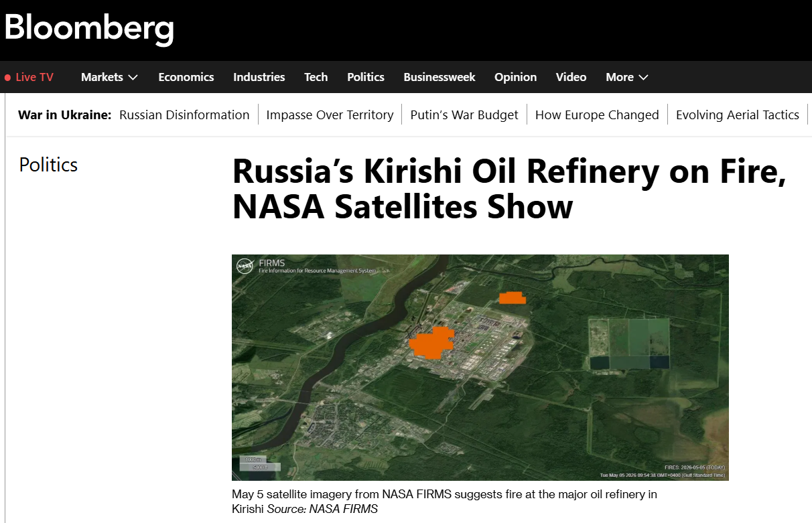Open the NASA FIRMS satellite image
Image resolution: width=812 pixels, height=523 pixels.
pos(480,367)
